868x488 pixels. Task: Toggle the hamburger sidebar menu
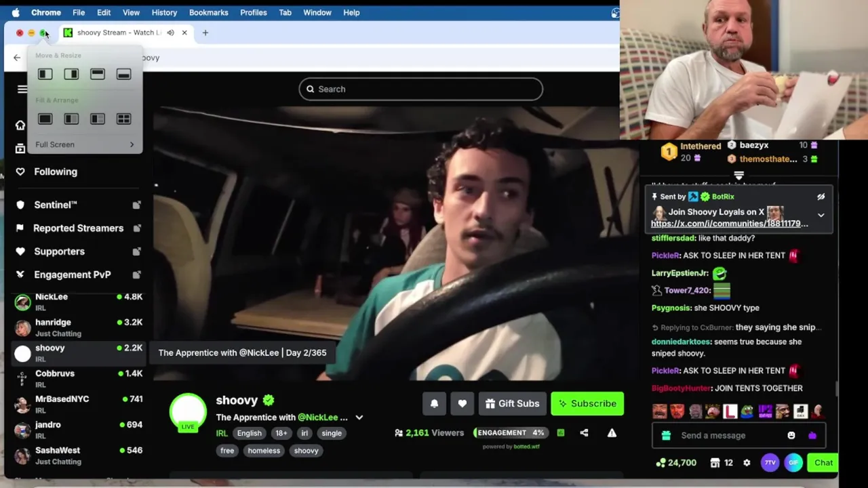pos(22,89)
